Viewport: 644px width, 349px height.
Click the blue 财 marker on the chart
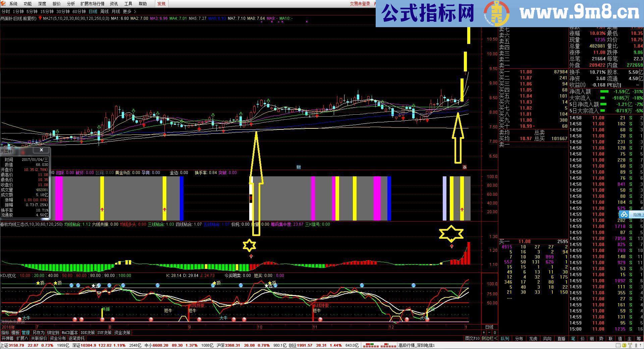click(298, 167)
